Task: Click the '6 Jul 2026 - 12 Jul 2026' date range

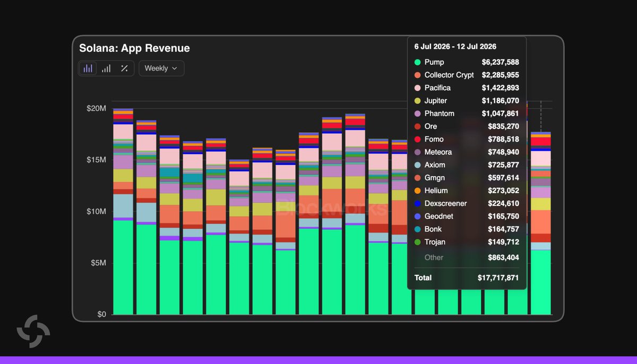Action: click(455, 47)
